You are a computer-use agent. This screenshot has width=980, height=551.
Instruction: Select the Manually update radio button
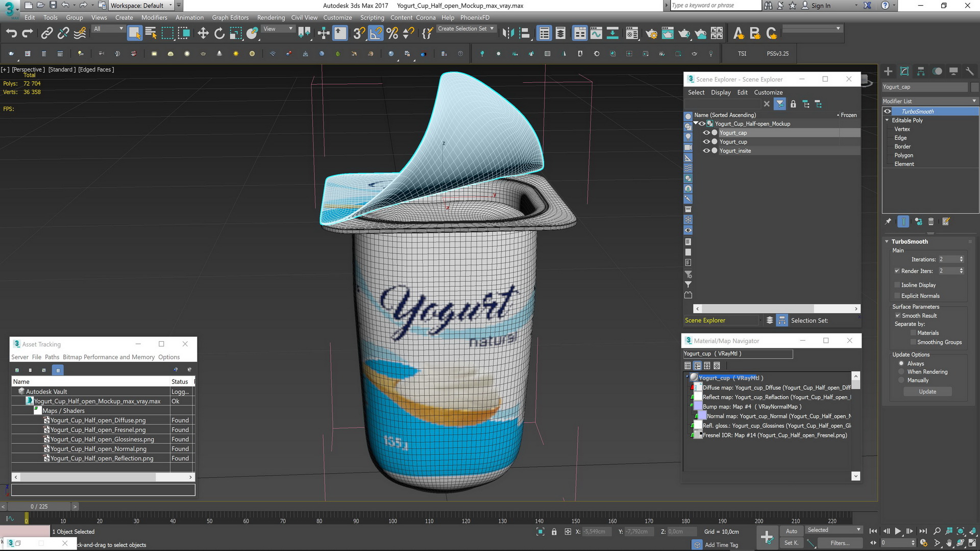coord(901,381)
